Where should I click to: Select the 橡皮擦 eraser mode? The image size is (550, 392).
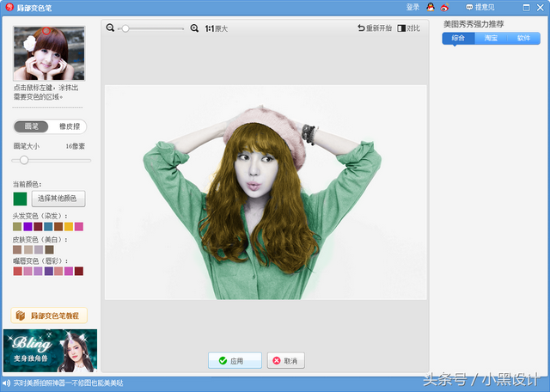coord(69,126)
